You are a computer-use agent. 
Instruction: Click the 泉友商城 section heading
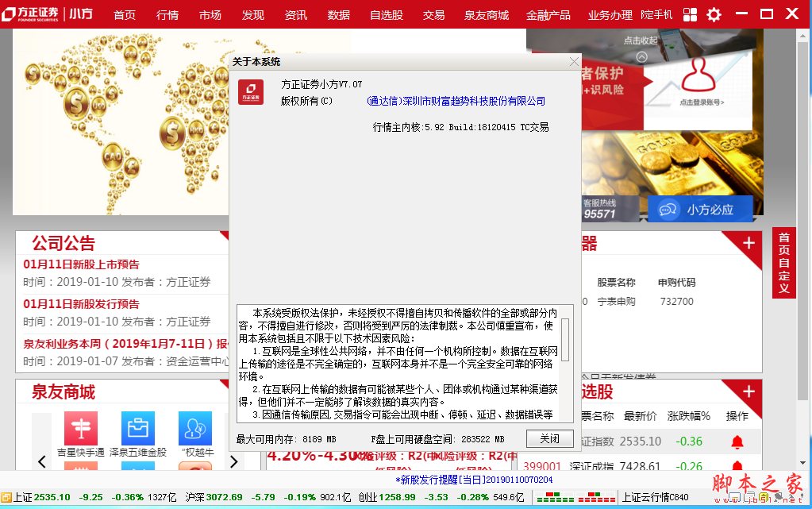(63, 391)
